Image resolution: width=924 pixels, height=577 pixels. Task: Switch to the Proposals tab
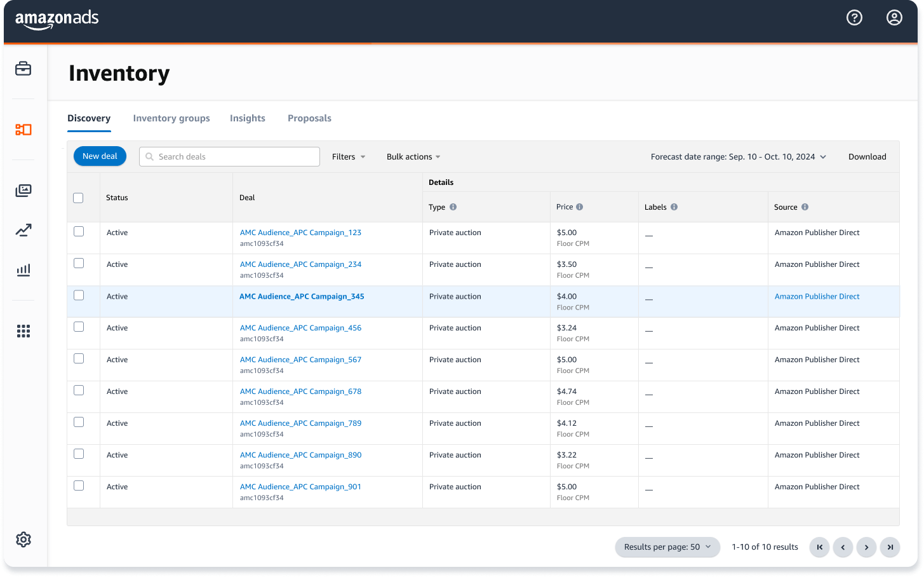[x=309, y=118]
